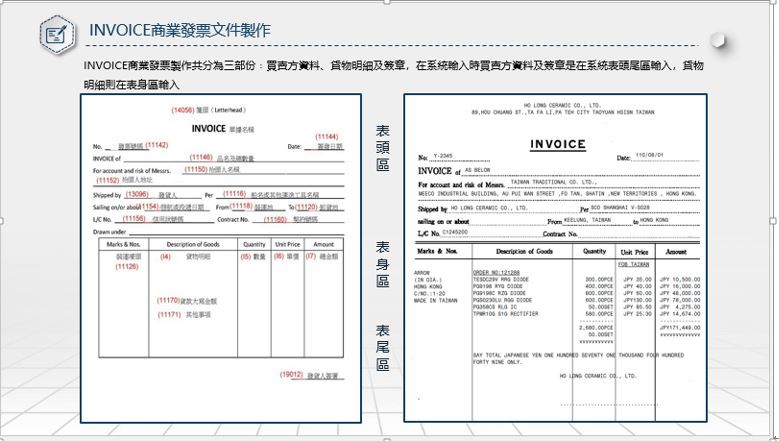Image resolution: width=779 pixels, height=441 pixels.
Task: Click the '表尾區' vertical label
Action: tap(383, 346)
